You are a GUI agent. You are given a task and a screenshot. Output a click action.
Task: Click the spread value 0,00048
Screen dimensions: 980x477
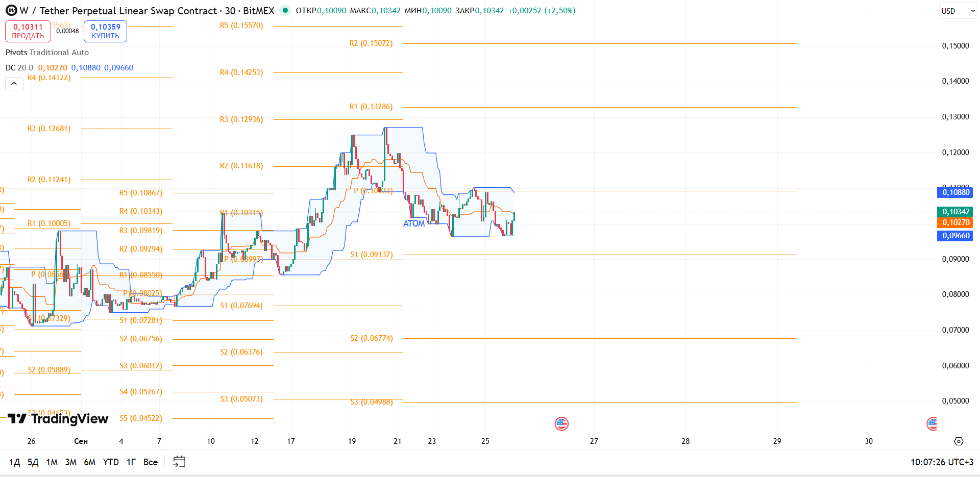(x=67, y=31)
